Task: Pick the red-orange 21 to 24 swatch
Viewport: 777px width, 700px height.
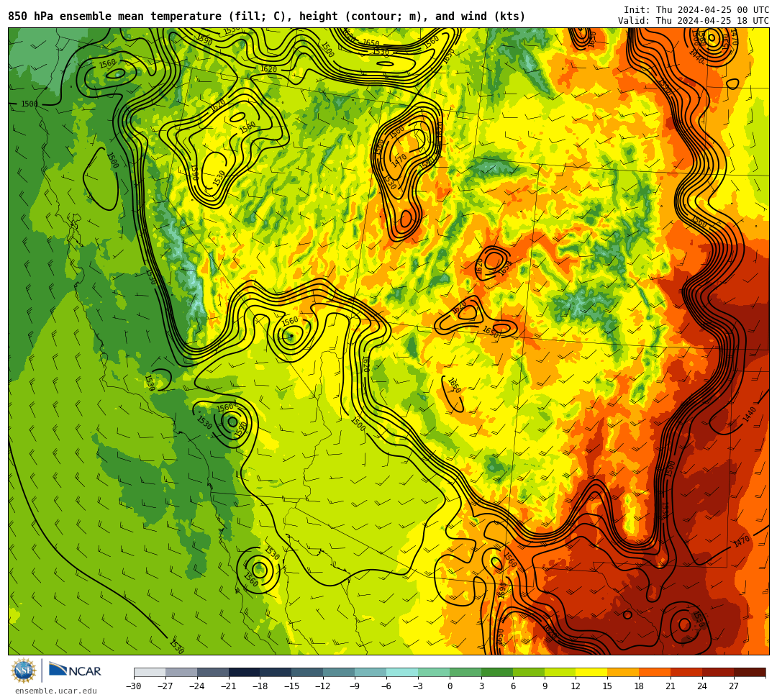Action: click(x=687, y=672)
